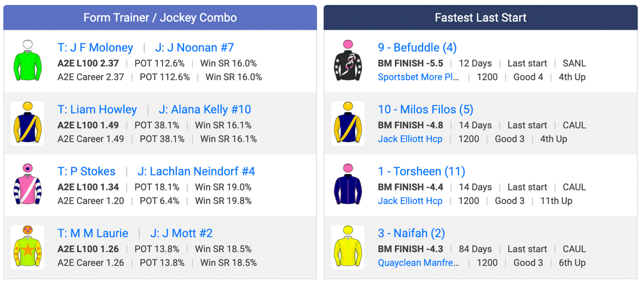Open jockey Alana Kelly #10 link
This screenshot has width=644, height=285.
[205, 109]
